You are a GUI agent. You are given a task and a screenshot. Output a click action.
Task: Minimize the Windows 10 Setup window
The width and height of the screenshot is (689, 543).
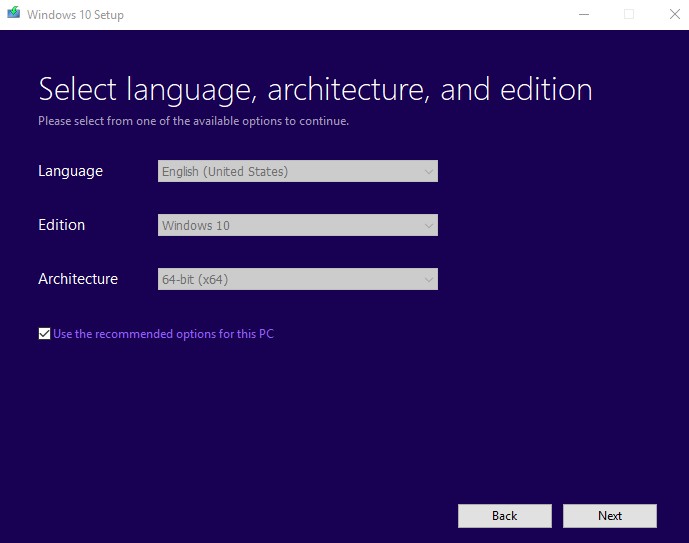584,14
